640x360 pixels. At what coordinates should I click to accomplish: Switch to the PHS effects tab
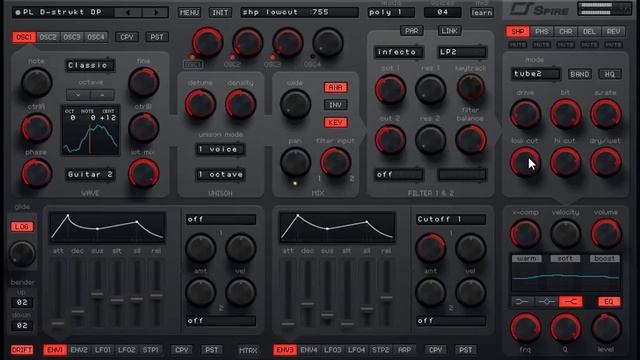point(542,31)
